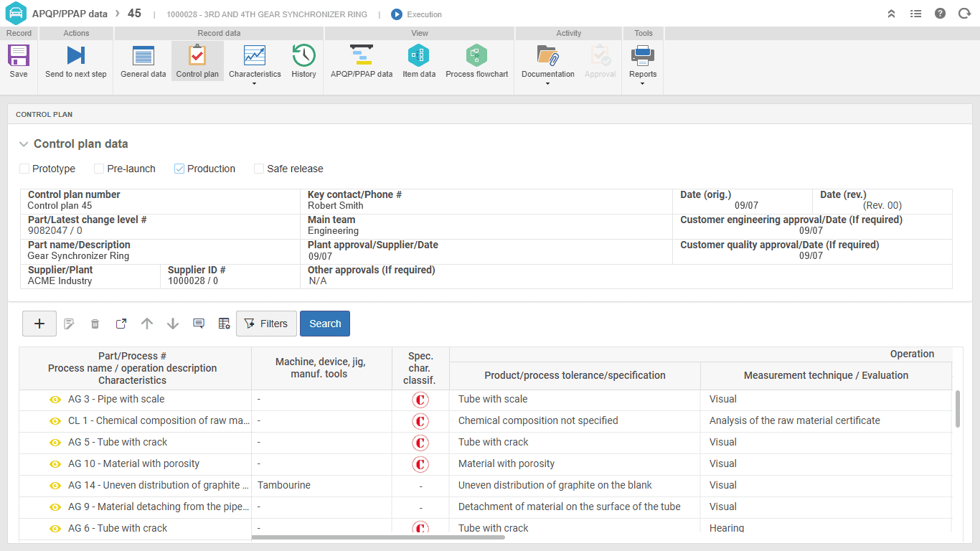Image resolution: width=980 pixels, height=551 pixels.
Task: Check the Safe release option
Action: pos(258,169)
